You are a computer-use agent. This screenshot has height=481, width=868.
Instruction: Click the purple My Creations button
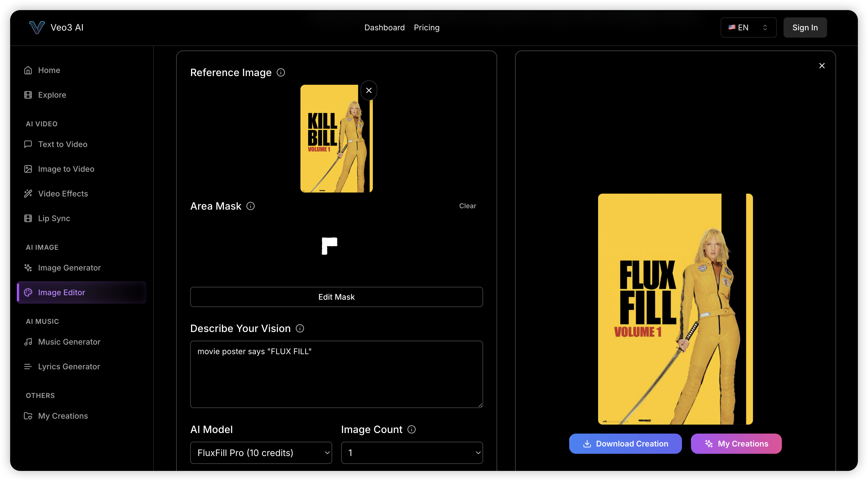(736, 444)
